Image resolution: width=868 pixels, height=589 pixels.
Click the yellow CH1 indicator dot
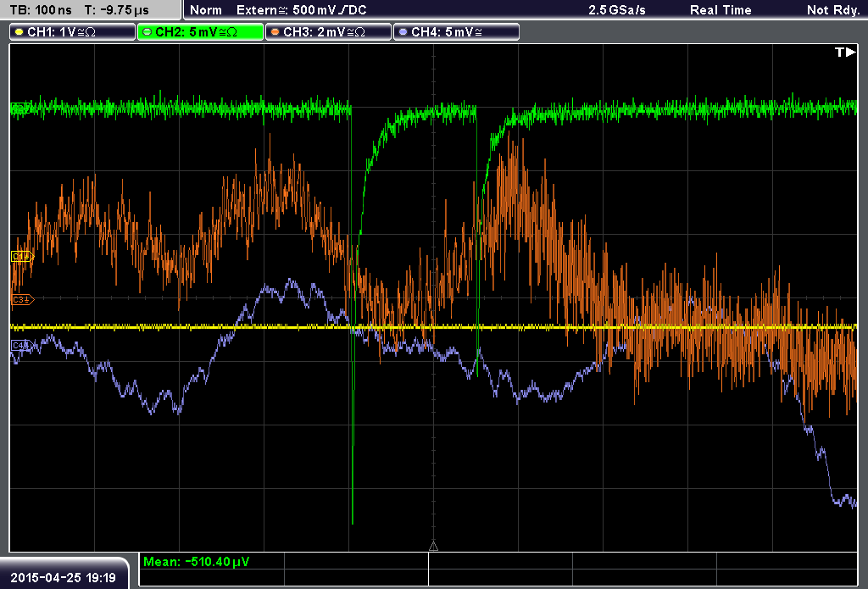[x=19, y=32]
